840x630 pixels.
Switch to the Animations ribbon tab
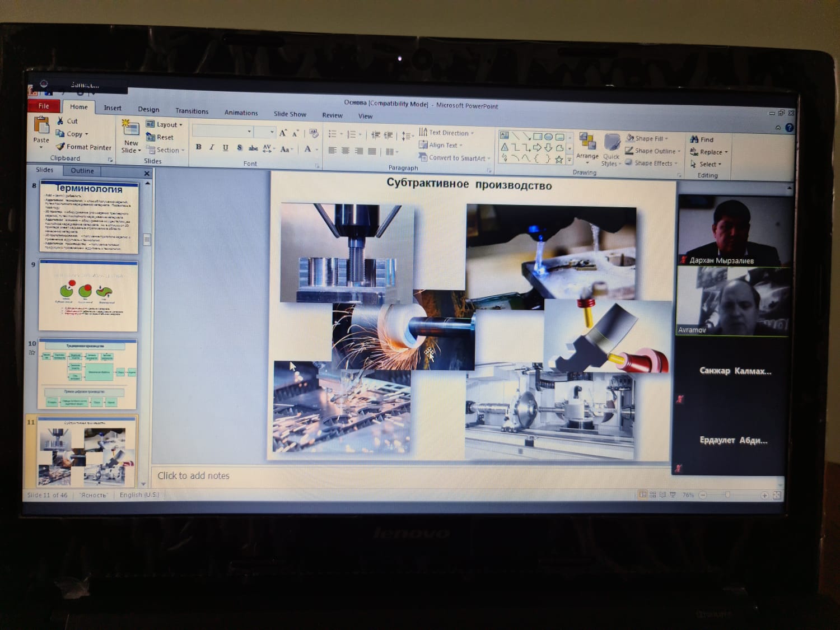pos(241,113)
